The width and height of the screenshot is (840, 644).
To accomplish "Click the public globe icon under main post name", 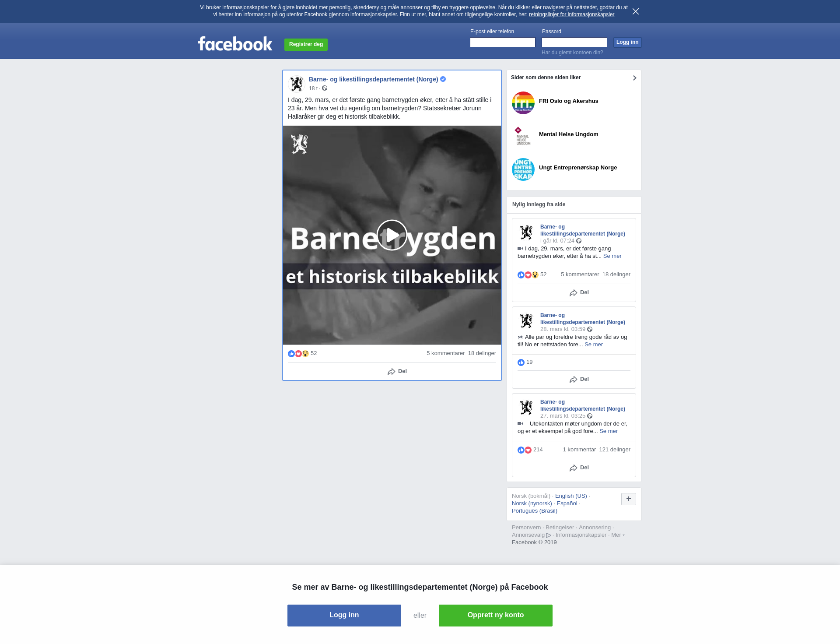I will click(325, 88).
